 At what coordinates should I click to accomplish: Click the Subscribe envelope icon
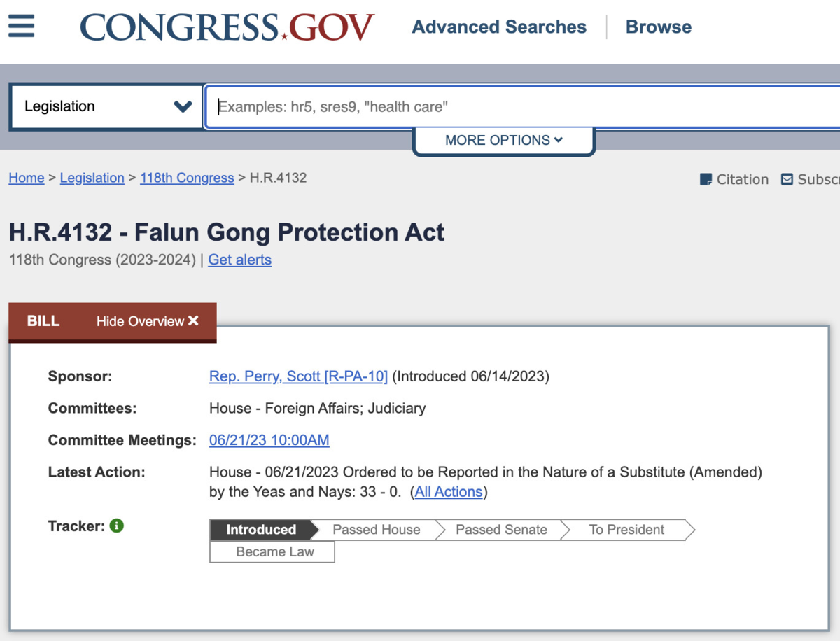point(787,179)
